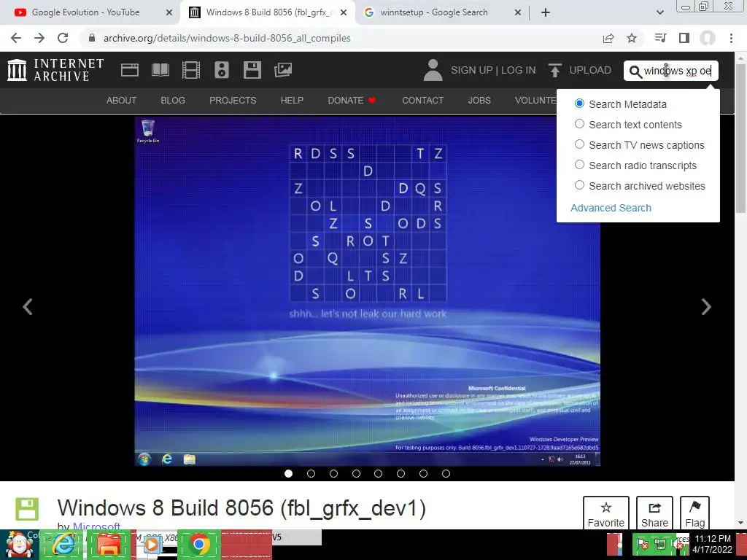Click the page vertical scrollbar thumb
The width and height of the screenshot is (747, 560).
[740, 138]
